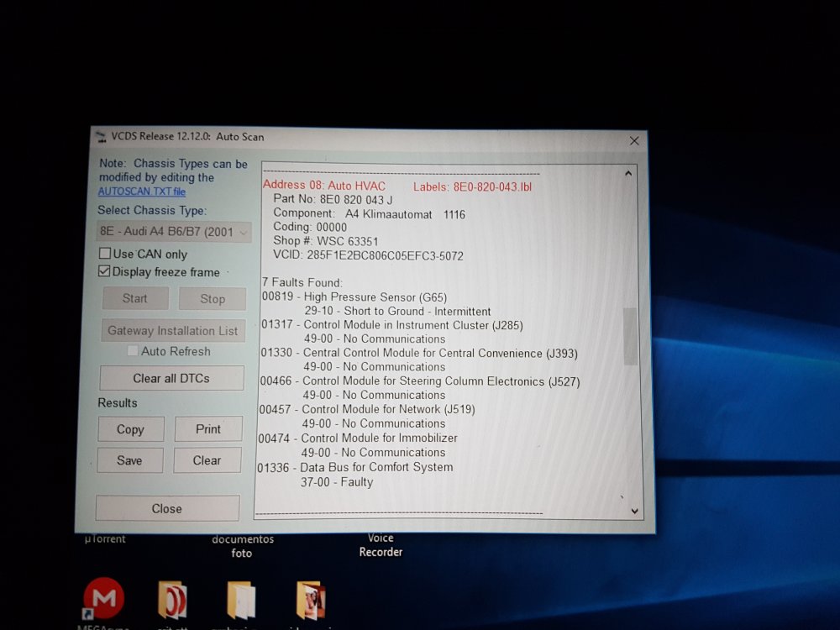Click the results scrollbar up arrow
The width and height of the screenshot is (840, 630).
click(628, 174)
